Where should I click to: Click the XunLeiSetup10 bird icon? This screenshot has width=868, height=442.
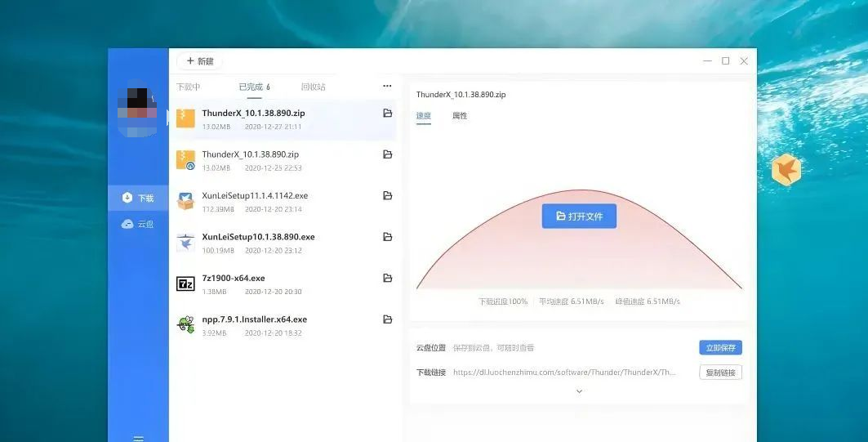pyautogui.click(x=185, y=243)
